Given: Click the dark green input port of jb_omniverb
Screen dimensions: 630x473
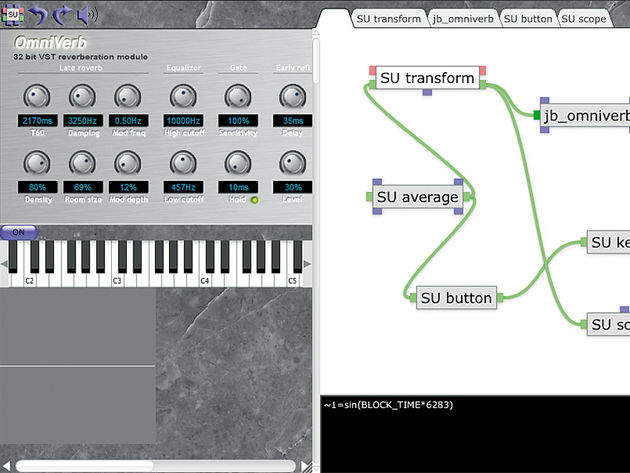Looking at the screenshot, I should [x=537, y=116].
